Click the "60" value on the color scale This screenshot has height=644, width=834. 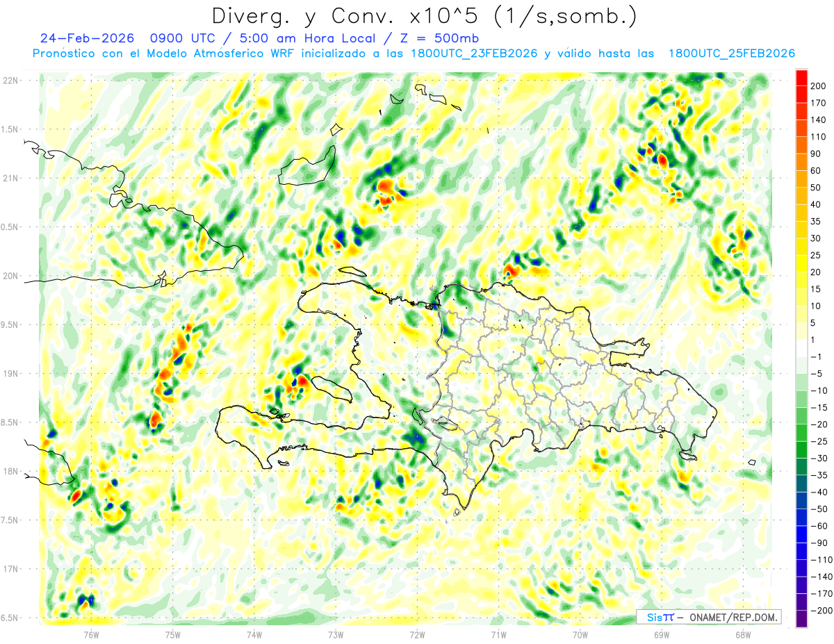(817, 171)
